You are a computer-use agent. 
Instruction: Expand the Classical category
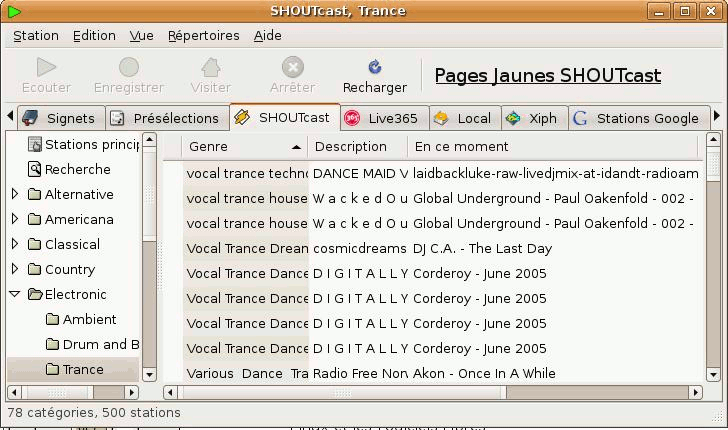point(14,244)
